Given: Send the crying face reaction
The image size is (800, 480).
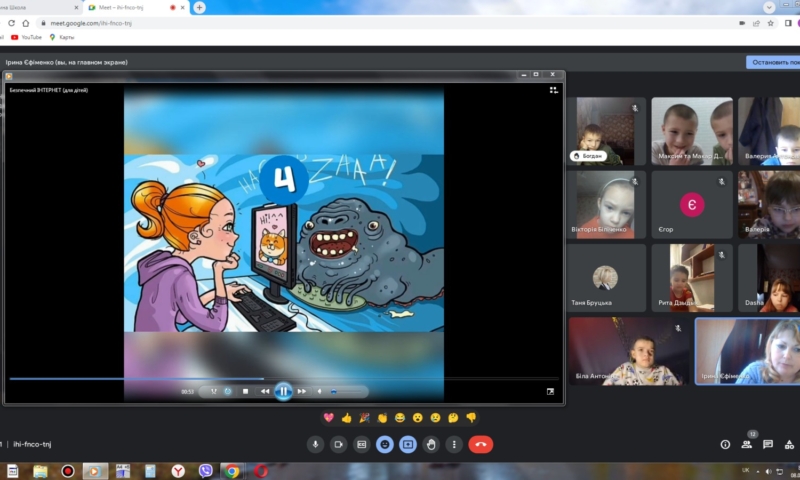Looking at the screenshot, I should [435, 418].
